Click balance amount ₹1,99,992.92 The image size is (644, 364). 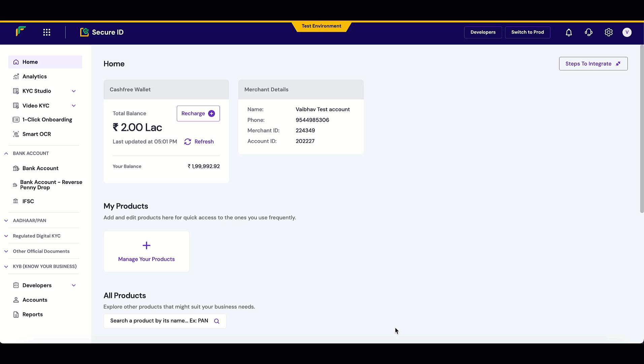point(204,166)
